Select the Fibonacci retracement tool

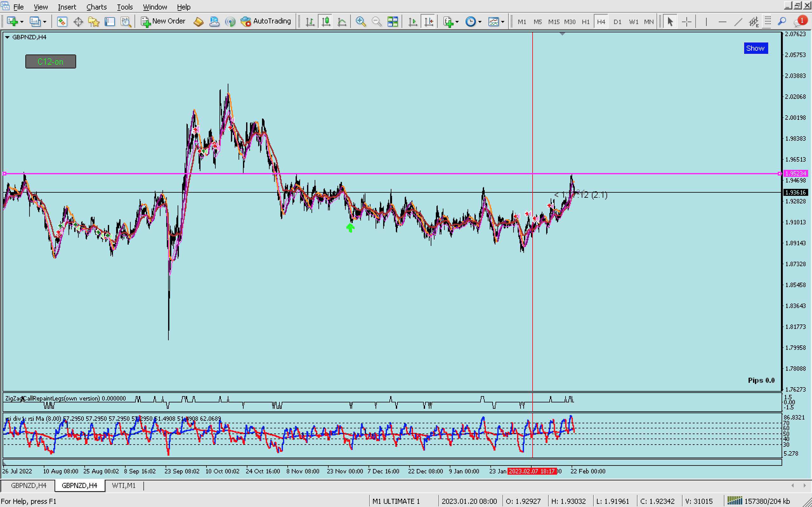tap(767, 22)
